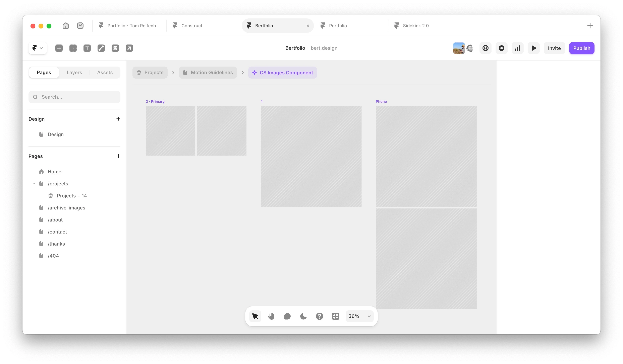Switch to the Layers tab

74,73
